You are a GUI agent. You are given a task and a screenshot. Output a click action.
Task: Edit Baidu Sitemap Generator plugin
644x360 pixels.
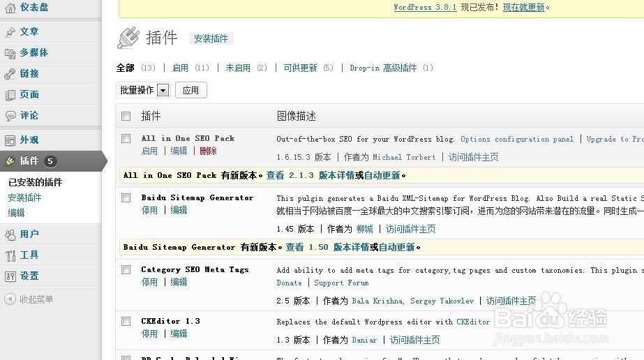[x=179, y=210]
